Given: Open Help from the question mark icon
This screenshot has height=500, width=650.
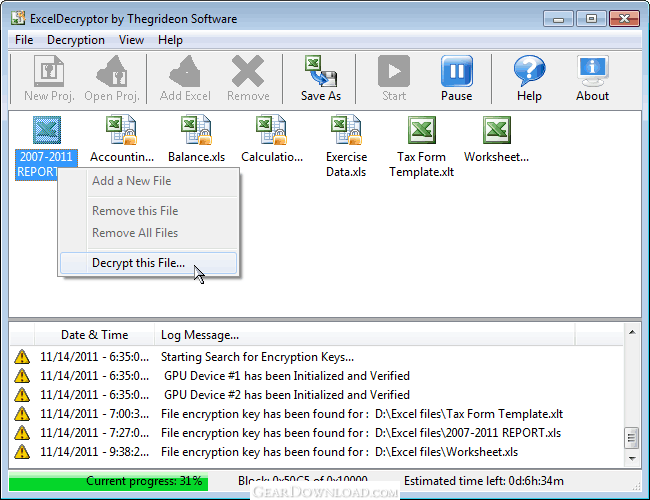Looking at the screenshot, I should [x=529, y=71].
